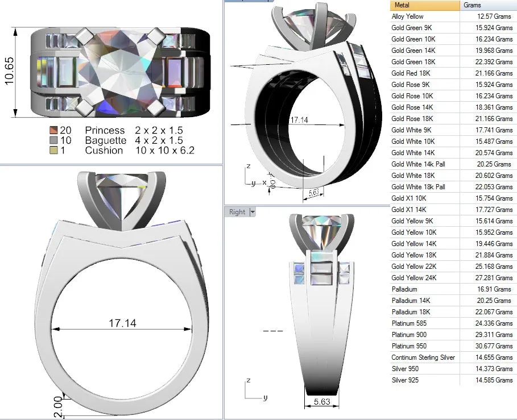The height and width of the screenshot is (420, 517).
Task: Select the Gold Yellow 9K row
Action: [453, 221]
